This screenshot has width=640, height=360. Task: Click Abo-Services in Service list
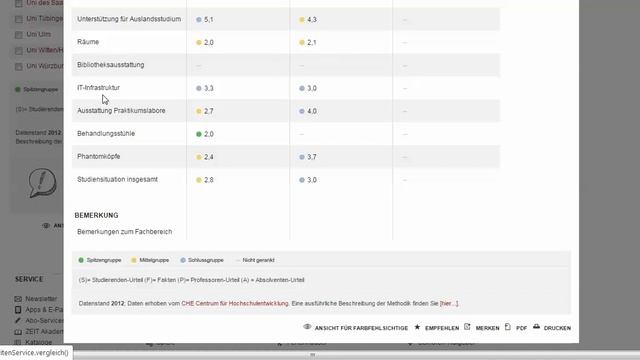[x=44, y=321]
